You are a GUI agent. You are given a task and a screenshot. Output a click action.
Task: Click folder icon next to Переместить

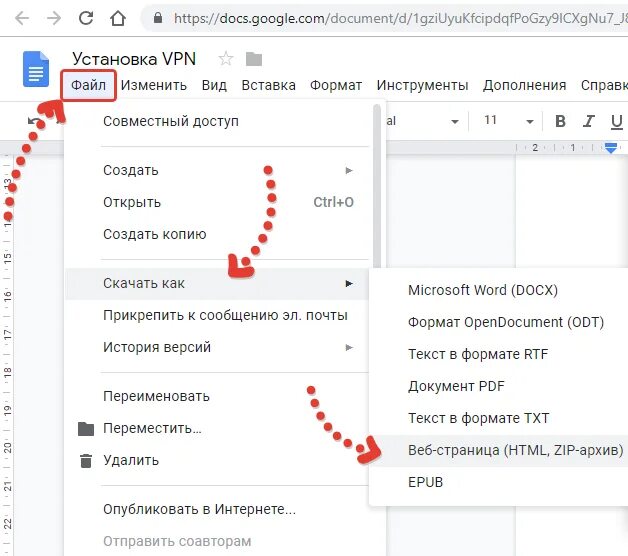tap(86, 429)
